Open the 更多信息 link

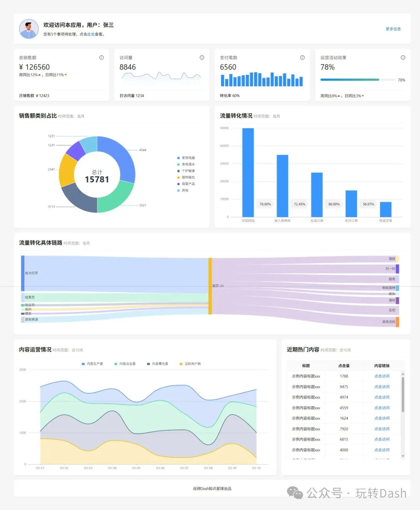tap(393, 29)
